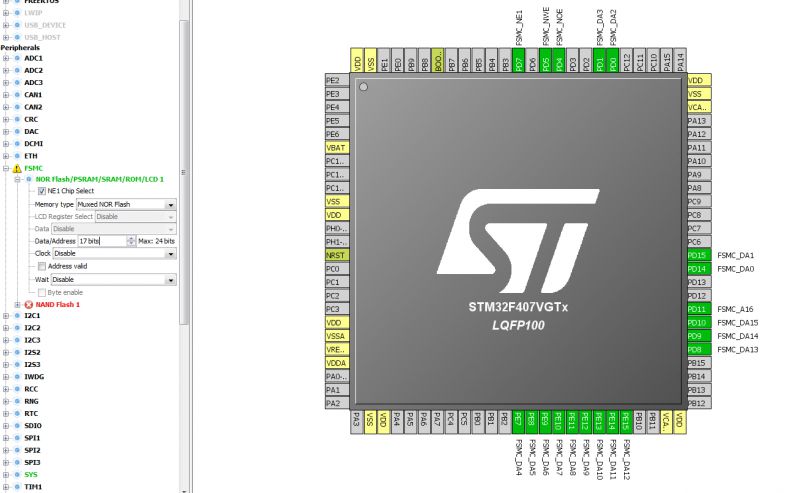The height and width of the screenshot is (493, 799).
Task: Click pin PA3 on bottom row
Action: [x=357, y=422]
